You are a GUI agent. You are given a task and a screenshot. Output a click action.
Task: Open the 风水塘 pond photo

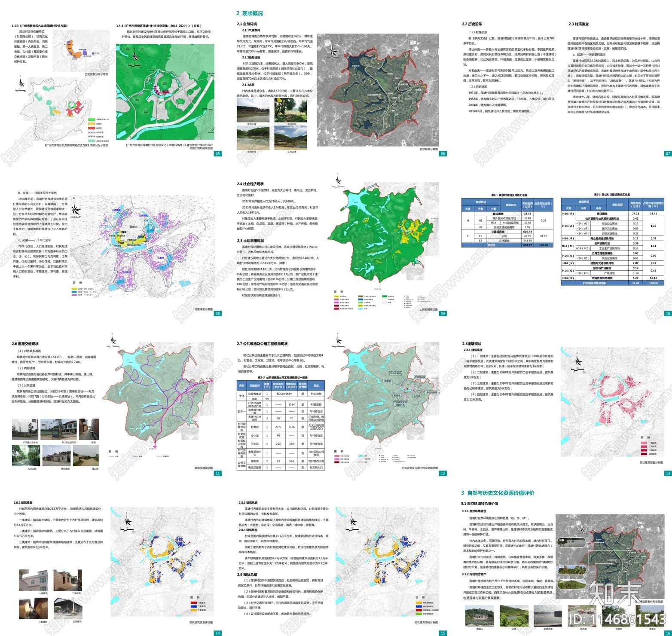pyautogui.click(x=582, y=615)
